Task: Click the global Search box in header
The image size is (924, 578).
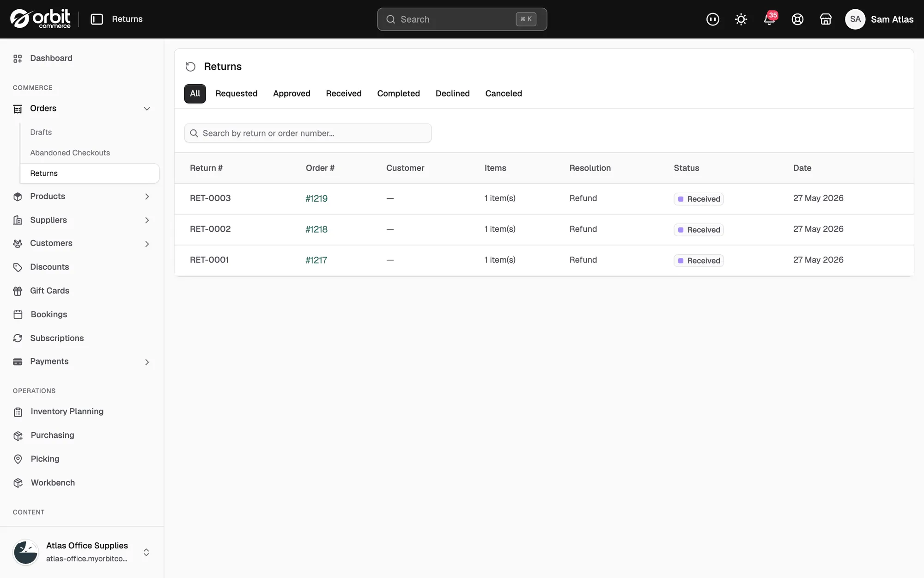Action: (x=462, y=19)
